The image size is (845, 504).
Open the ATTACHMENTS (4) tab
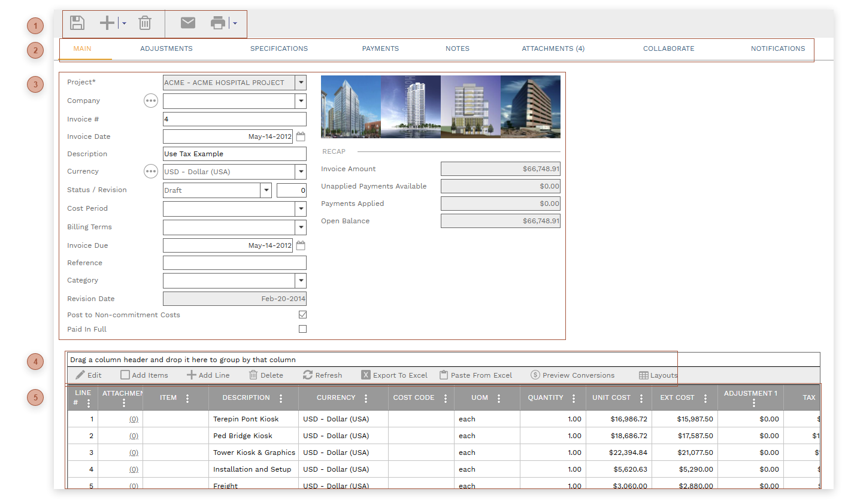(552, 48)
